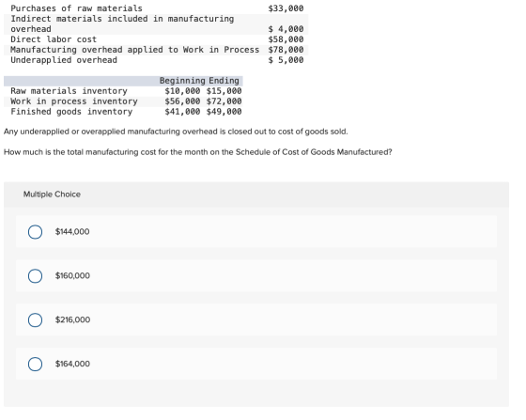Click the $15,000 ending raw materials value
The image size is (526, 420).
[x=224, y=91]
